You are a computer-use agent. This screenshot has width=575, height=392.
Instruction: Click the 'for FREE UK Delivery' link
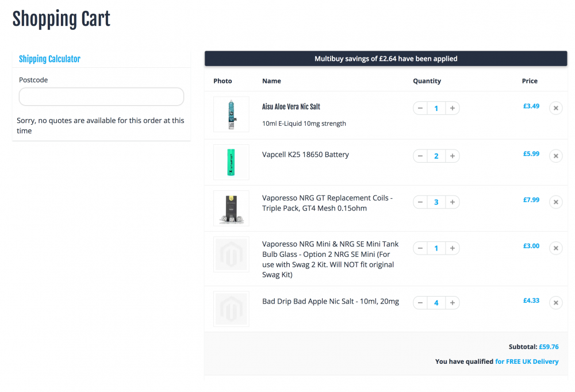(x=527, y=362)
